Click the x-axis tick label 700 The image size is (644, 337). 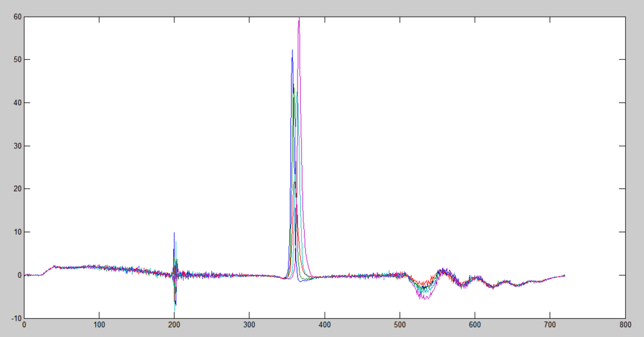coord(550,325)
